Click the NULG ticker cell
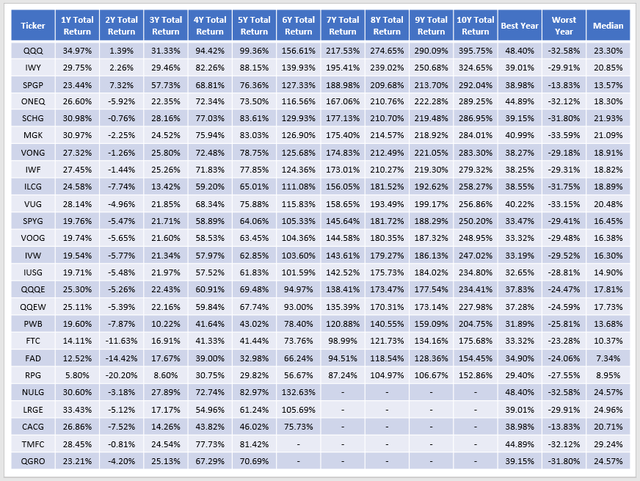This screenshot has width=640, height=481. pyautogui.click(x=26, y=394)
